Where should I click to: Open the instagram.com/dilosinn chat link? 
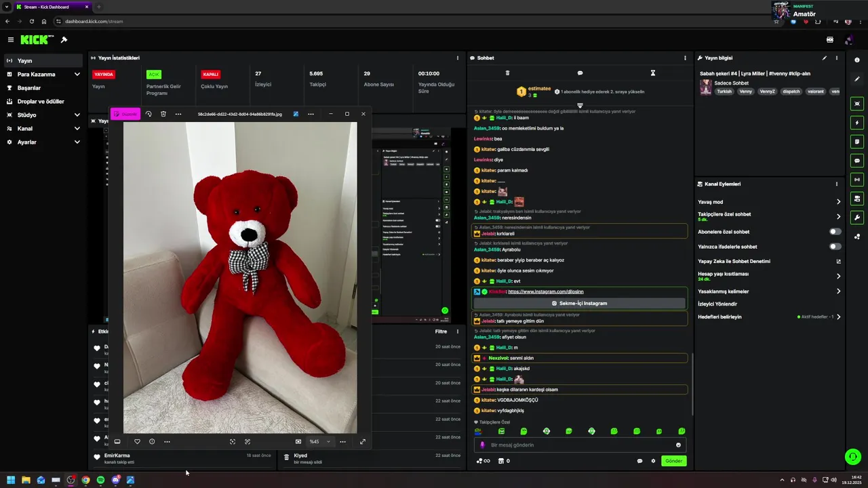coord(545,291)
